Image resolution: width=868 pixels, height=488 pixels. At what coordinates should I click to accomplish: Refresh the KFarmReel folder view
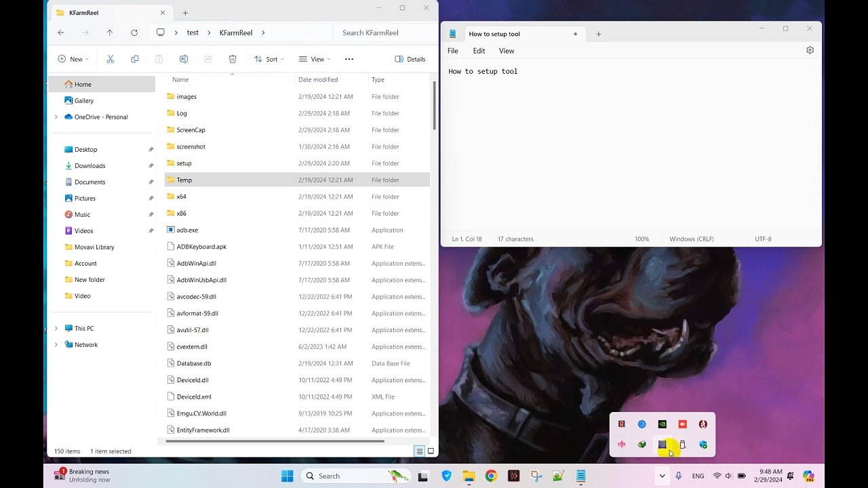tap(134, 33)
